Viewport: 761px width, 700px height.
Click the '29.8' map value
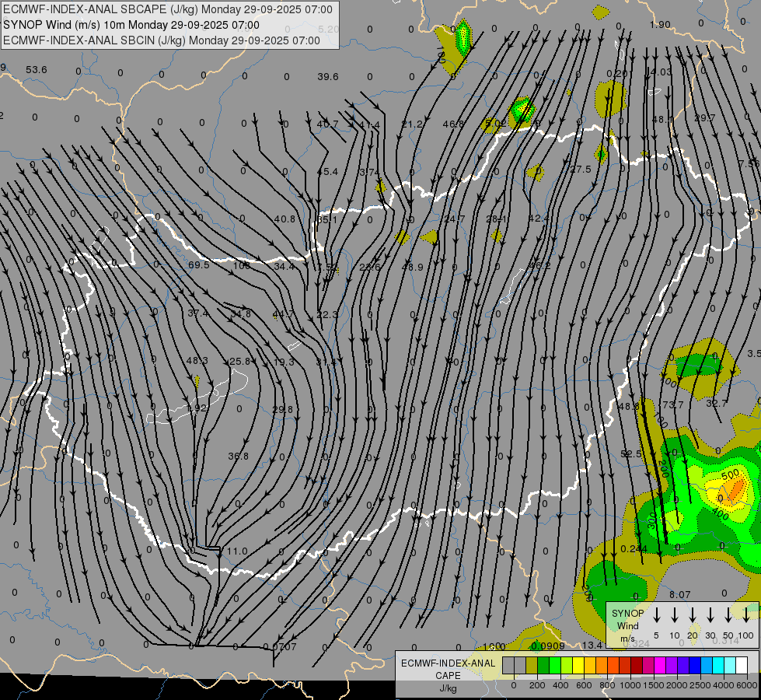point(282,410)
